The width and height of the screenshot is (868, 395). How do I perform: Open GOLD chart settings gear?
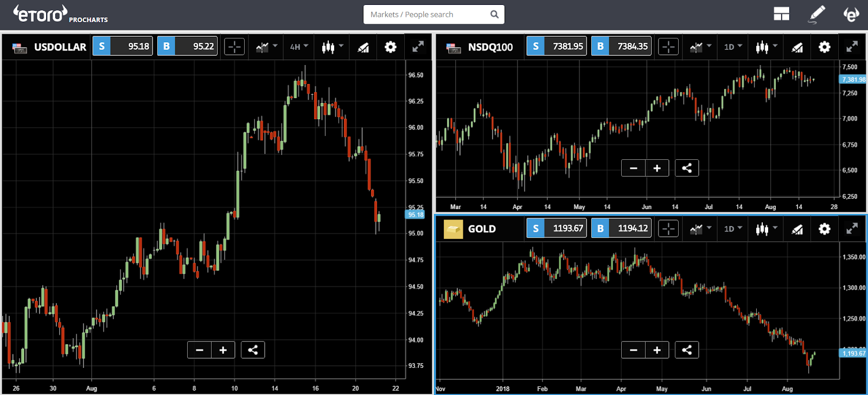825,229
